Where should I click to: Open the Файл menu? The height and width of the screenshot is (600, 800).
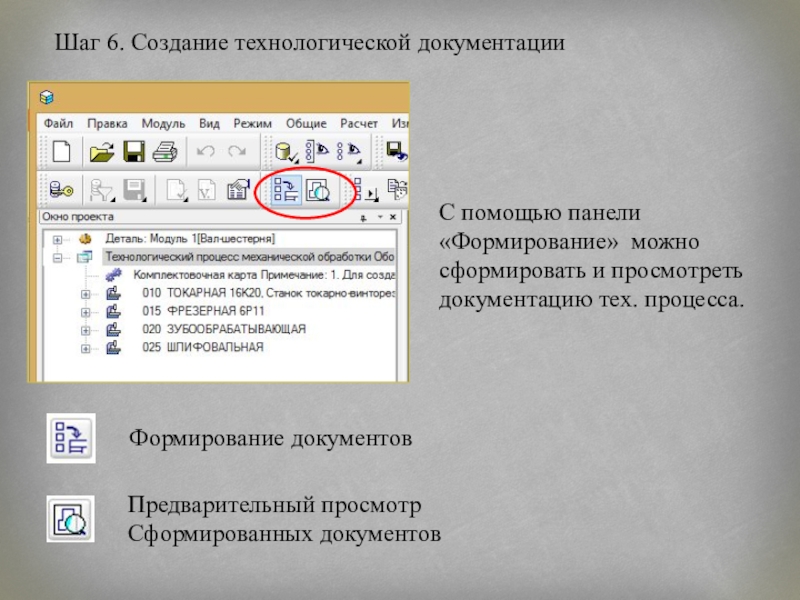coord(58,123)
